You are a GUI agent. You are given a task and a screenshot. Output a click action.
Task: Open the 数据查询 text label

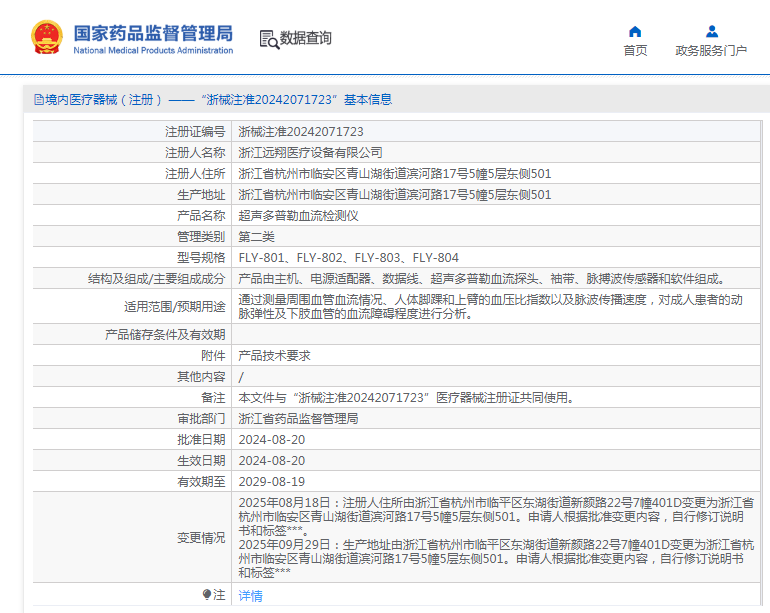[x=306, y=39]
